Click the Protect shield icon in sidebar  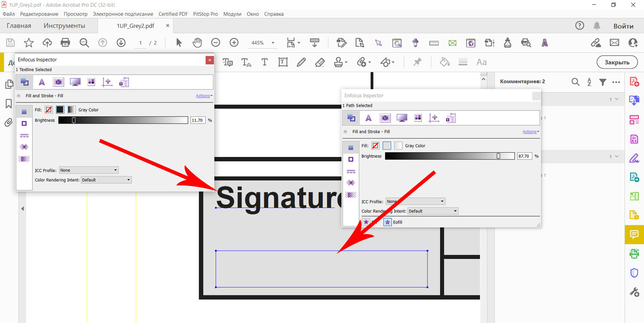pyautogui.click(x=634, y=272)
